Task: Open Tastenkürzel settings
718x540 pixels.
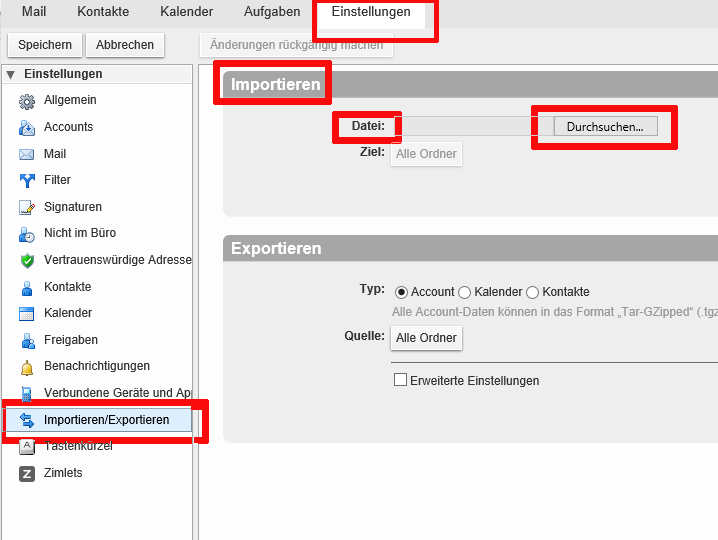Action: pos(78,446)
